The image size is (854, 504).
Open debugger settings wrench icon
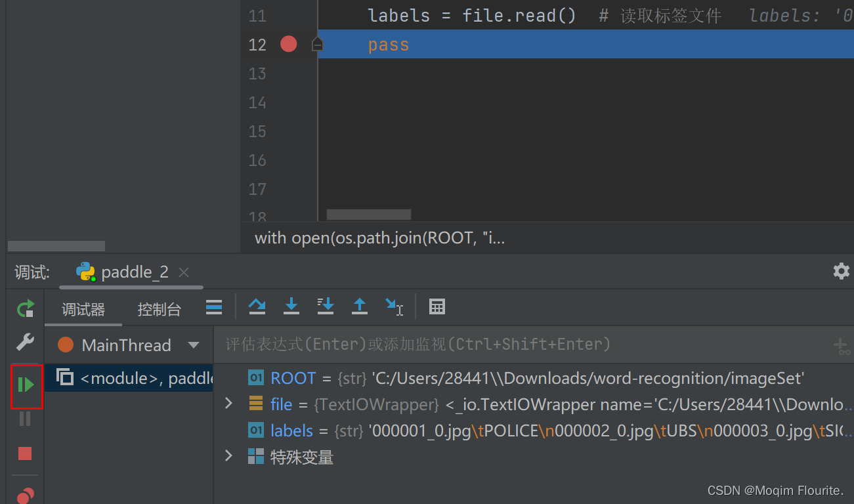(x=25, y=342)
